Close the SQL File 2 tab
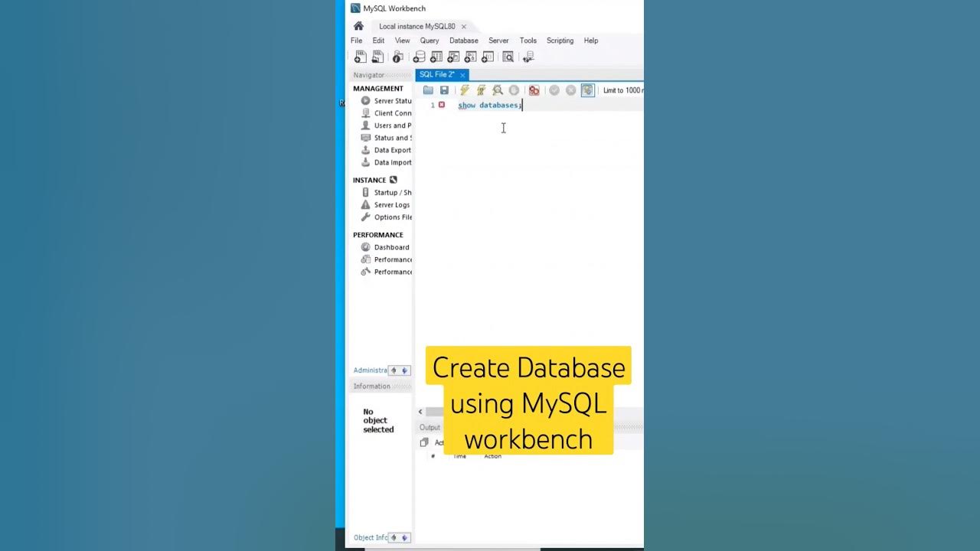The image size is (980, 551). [462, 75]
